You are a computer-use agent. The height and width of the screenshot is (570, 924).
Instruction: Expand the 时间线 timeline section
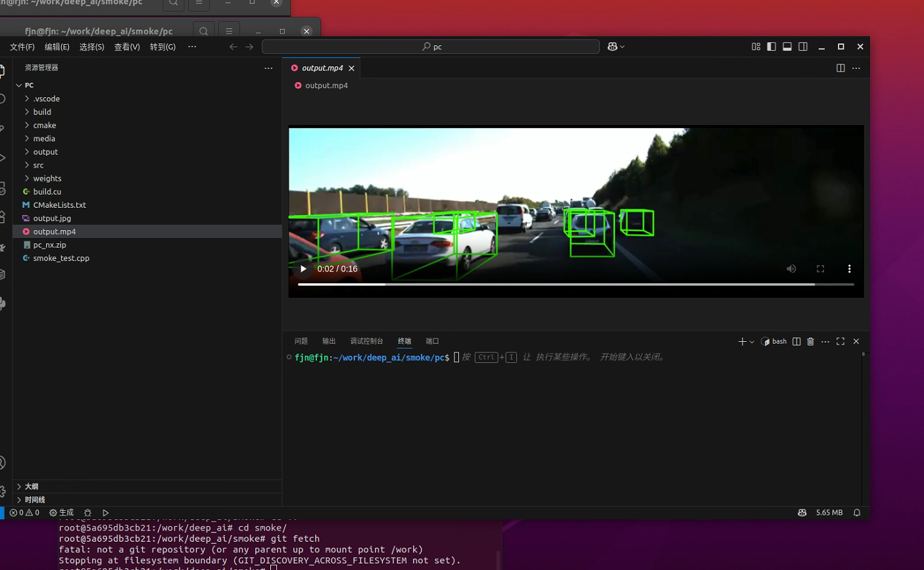(147, 500)
